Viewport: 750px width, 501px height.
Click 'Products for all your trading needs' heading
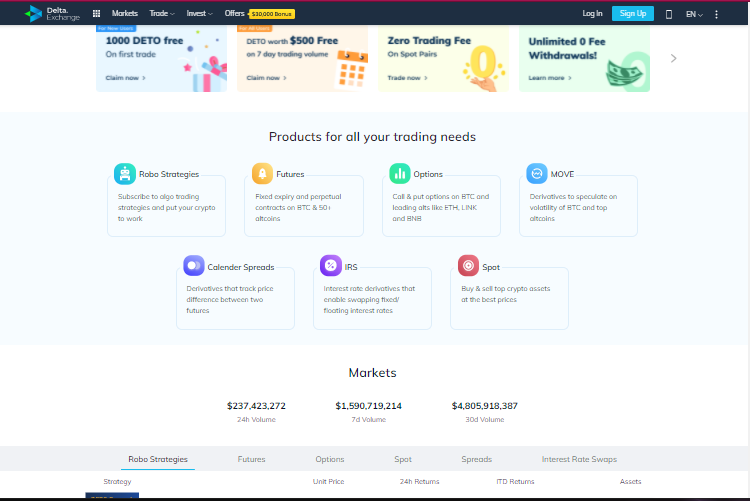pos(372,137)
